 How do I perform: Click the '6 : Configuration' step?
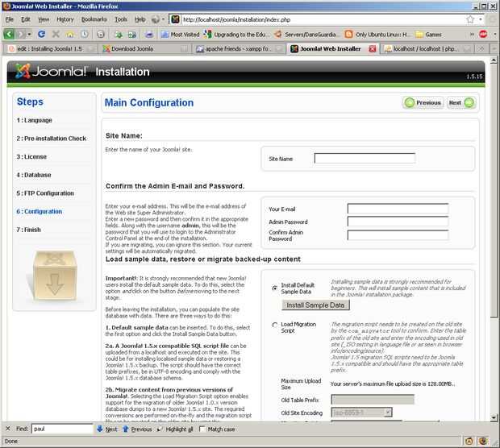click(40, 212)
